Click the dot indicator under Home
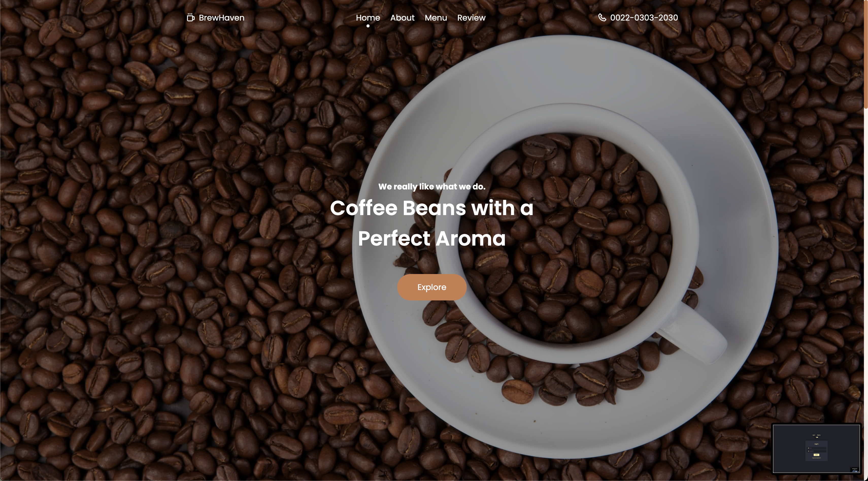 368,26
